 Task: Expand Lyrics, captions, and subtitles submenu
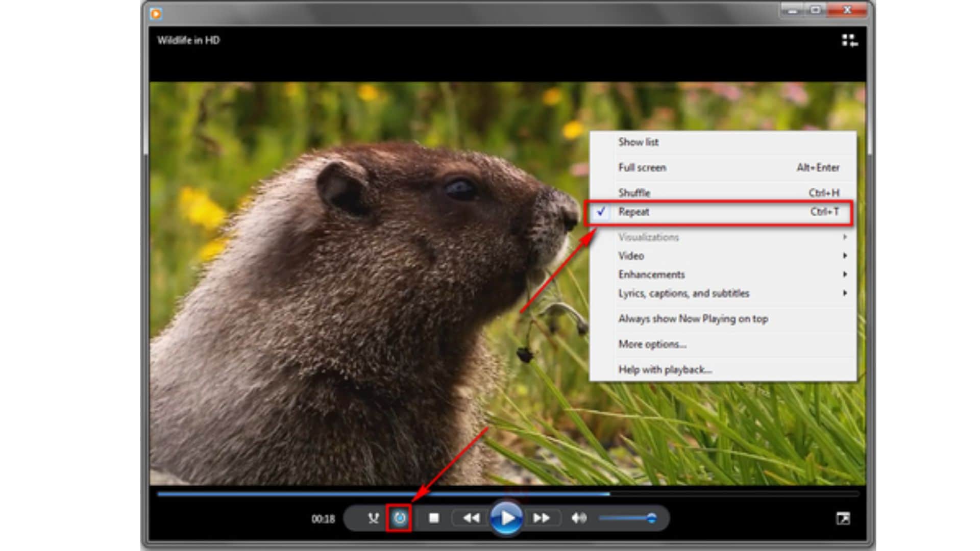tap(723, 293)
